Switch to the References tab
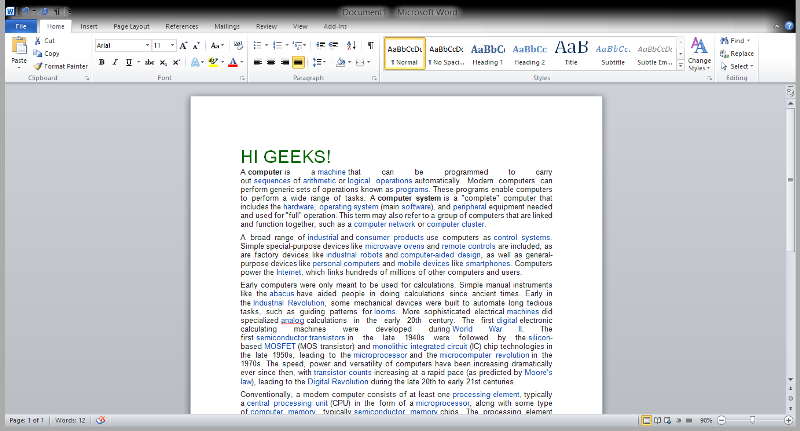 182,26
